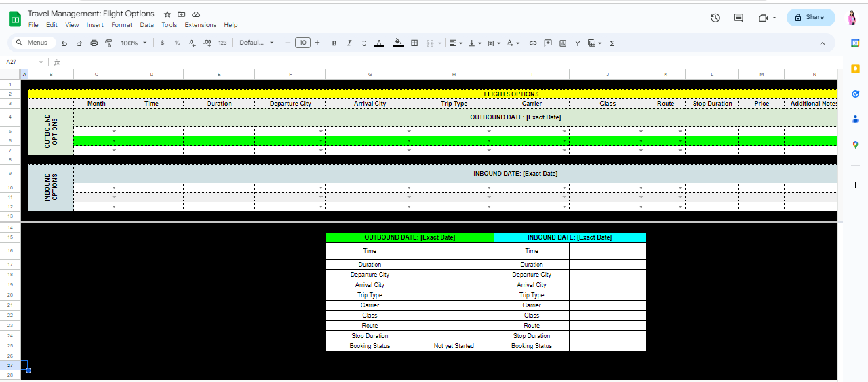Open version history clock icon

[715, 18]
